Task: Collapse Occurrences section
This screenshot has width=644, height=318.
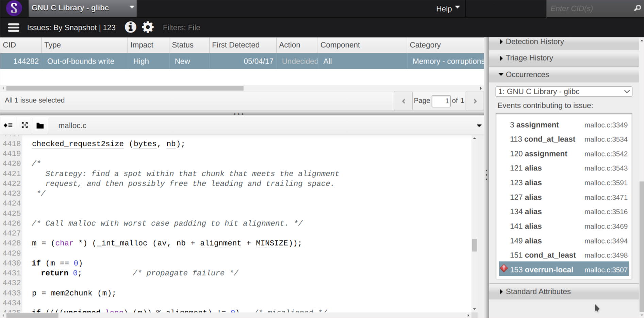Action: pyautogui.click(x=564, y=74)
